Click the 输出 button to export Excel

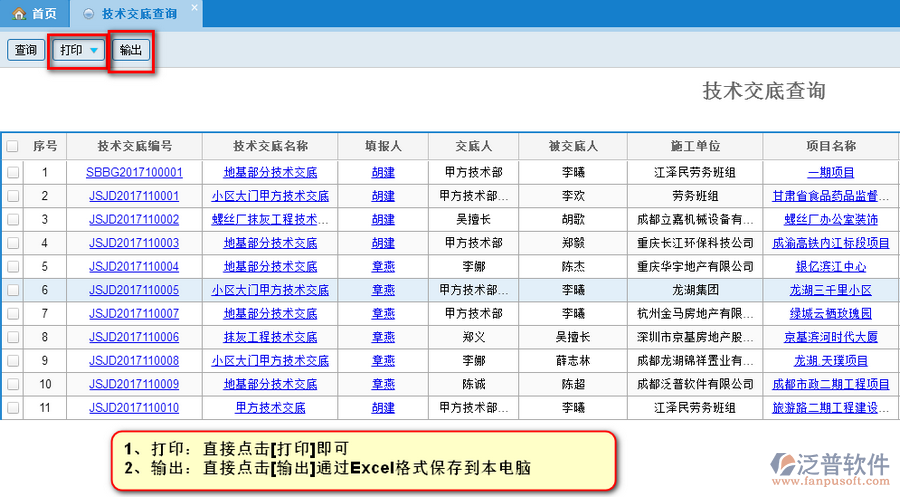coord(130,50)
